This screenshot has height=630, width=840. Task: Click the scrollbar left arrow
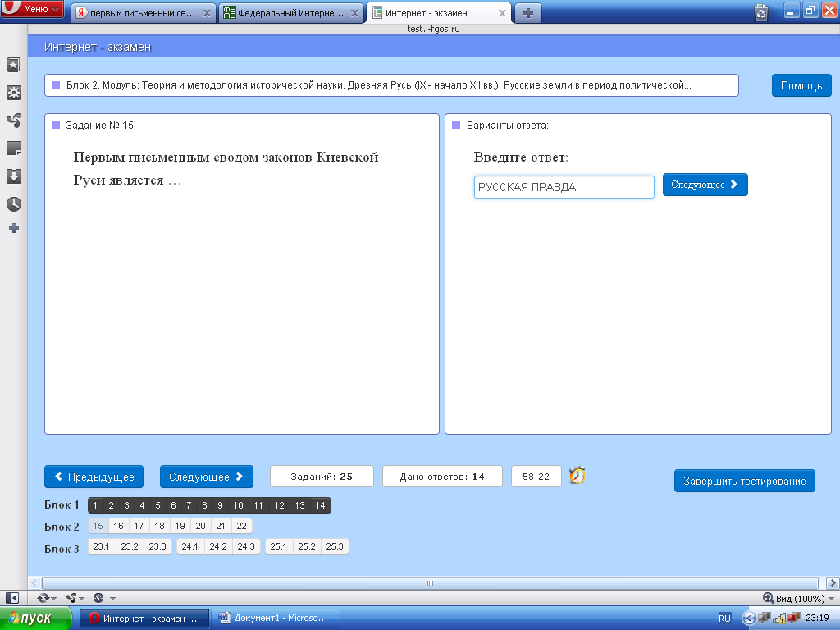point(34,583)
